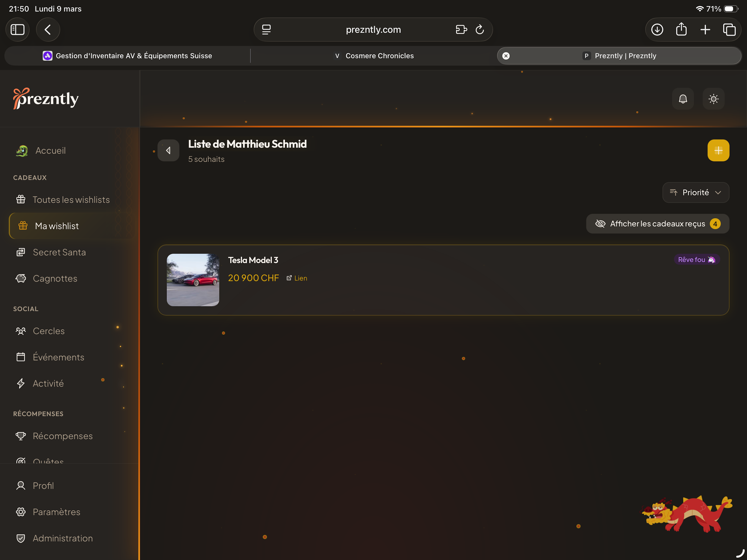Expand the Priorité sort dropdown
Screen dimensions: 747x560
[696, 192]
